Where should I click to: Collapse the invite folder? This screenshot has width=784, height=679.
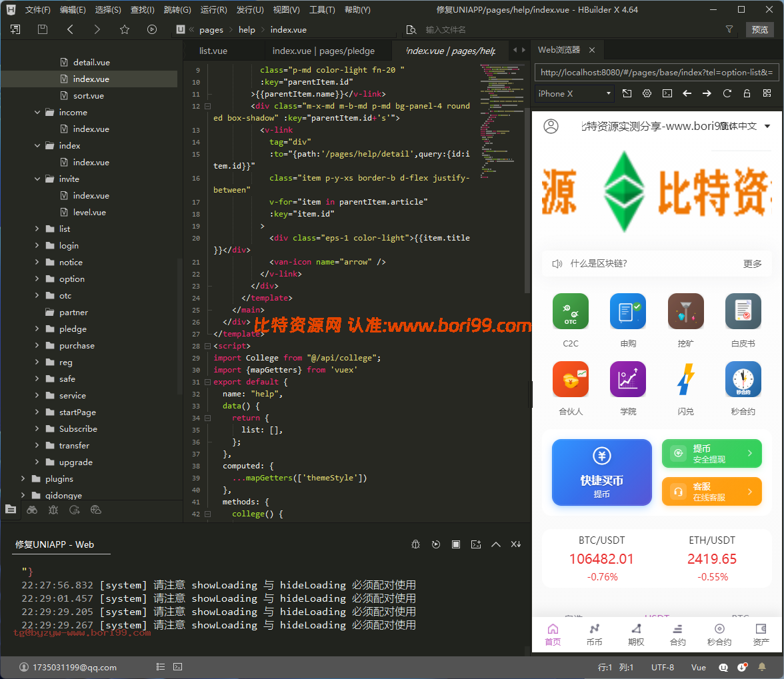click(x=37, y=179)
